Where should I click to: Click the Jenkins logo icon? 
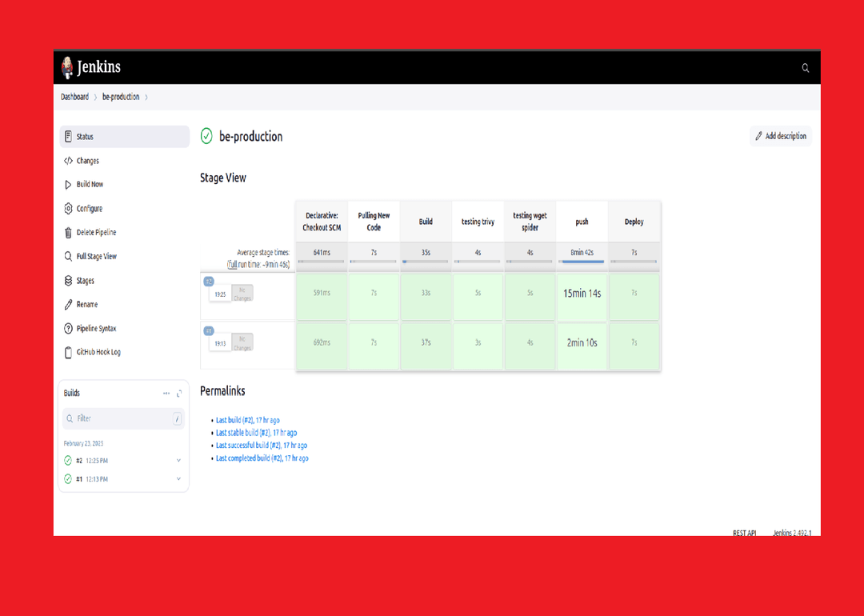pos(68,68)
